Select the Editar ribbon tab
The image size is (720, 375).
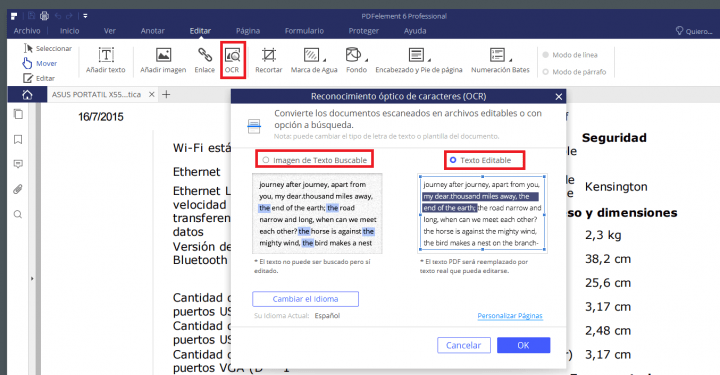(x=200, y=31)
